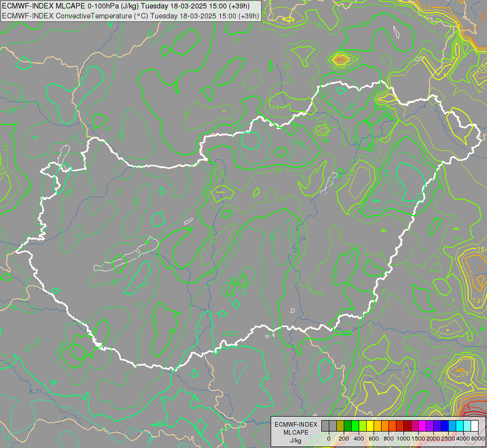Click the MLCAPE 0-100hPa title line
487x448 pixels.
126,6
